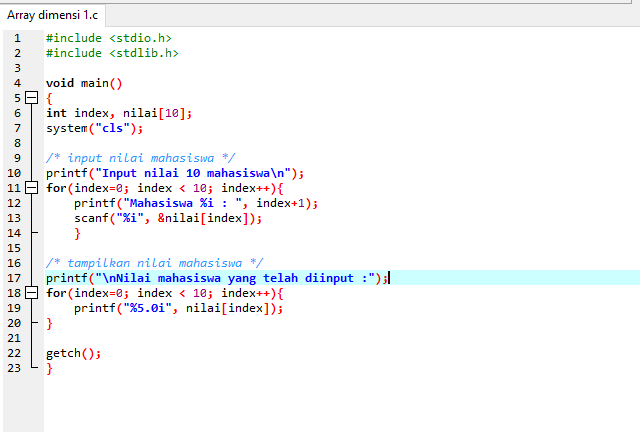Collapse the main function block at line 5
Viewport: 640px width, 432px height.
[x=31, y=98]
